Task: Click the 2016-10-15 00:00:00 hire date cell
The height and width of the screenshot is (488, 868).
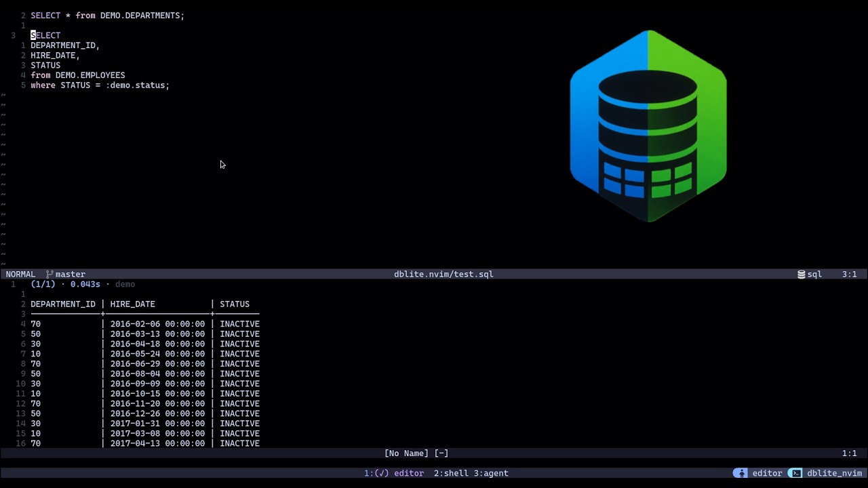Action: (157, 394)
